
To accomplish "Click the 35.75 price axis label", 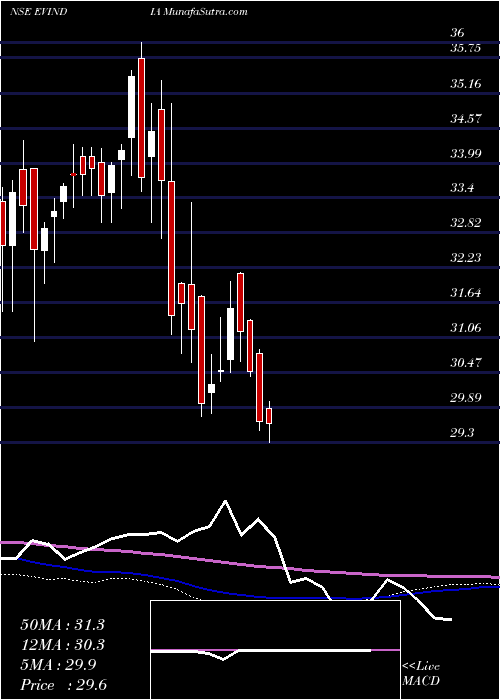I will click(x=466, y=48).
